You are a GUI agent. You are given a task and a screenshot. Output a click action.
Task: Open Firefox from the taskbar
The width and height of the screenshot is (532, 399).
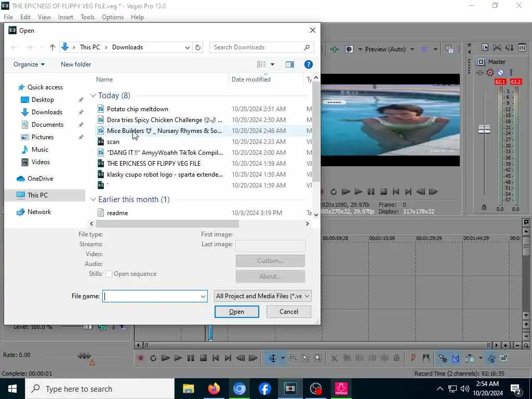[214, 389]
